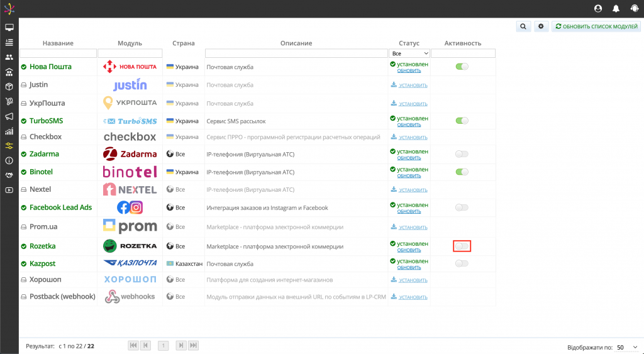Enable the Rozetka activity toggle
This screenshot has width=644, height=354.
(462, 246)
